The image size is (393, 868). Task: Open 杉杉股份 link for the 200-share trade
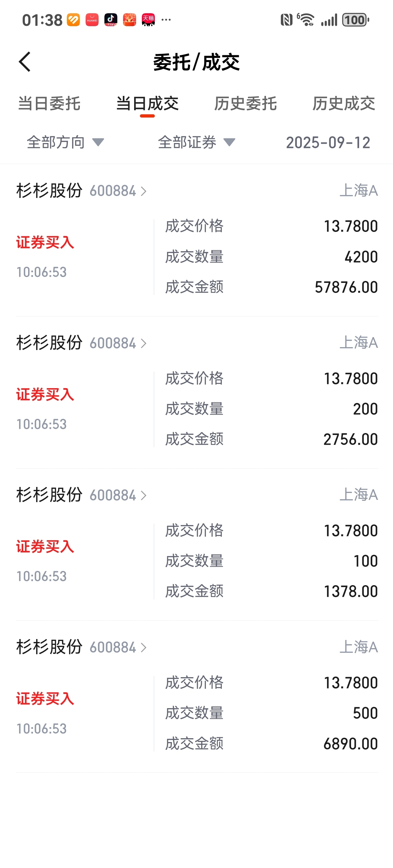pyautogui.click(x=82, y=343)
